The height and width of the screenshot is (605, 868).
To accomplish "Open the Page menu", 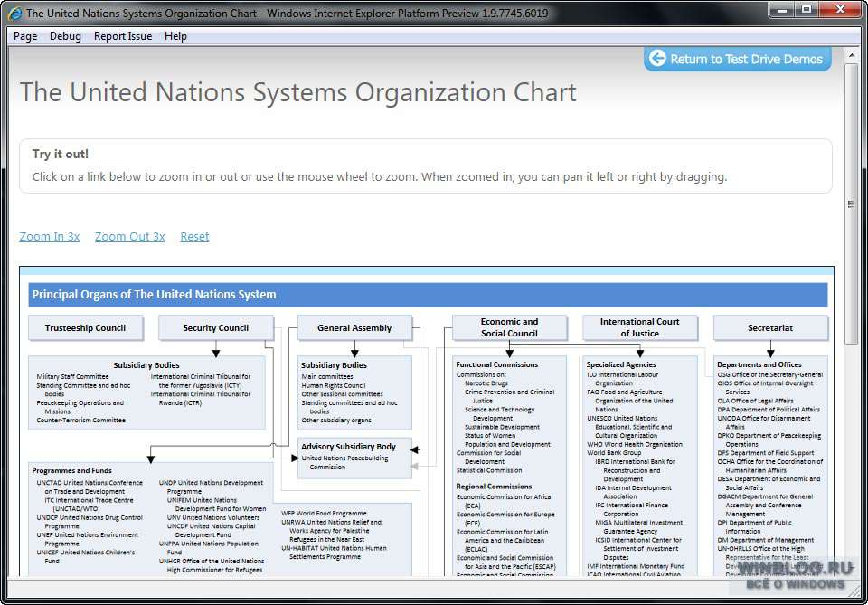I will 25,36.
